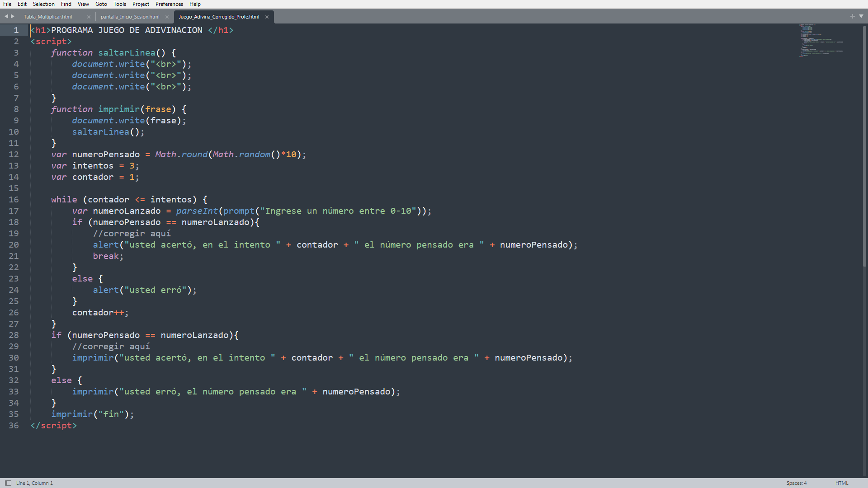Select the Juego_Adivina_Corregido_Profe.html tab
Screen dimensions: 868x488
tap(219, 17)
